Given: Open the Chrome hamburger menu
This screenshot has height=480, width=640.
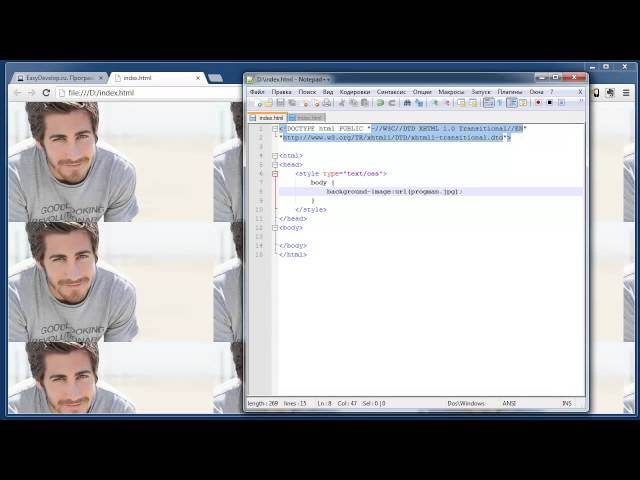Looking at the screenshot, I should [x=626, y=93].
